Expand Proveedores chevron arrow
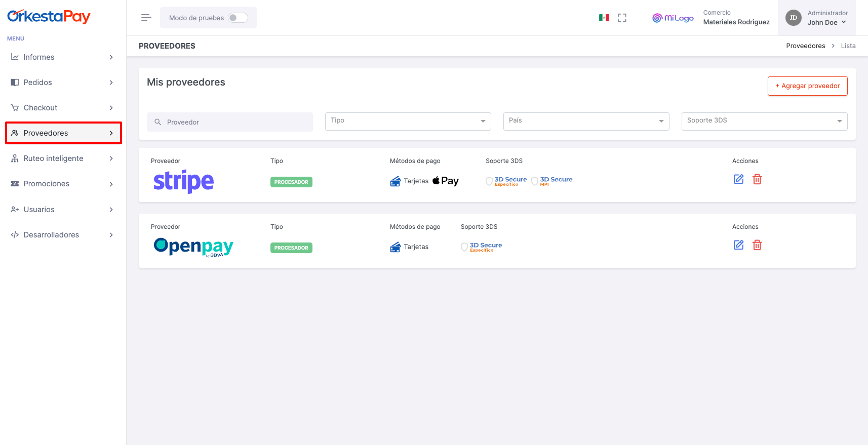The width and height of the screenshot is (868, 445). (111, 133)
